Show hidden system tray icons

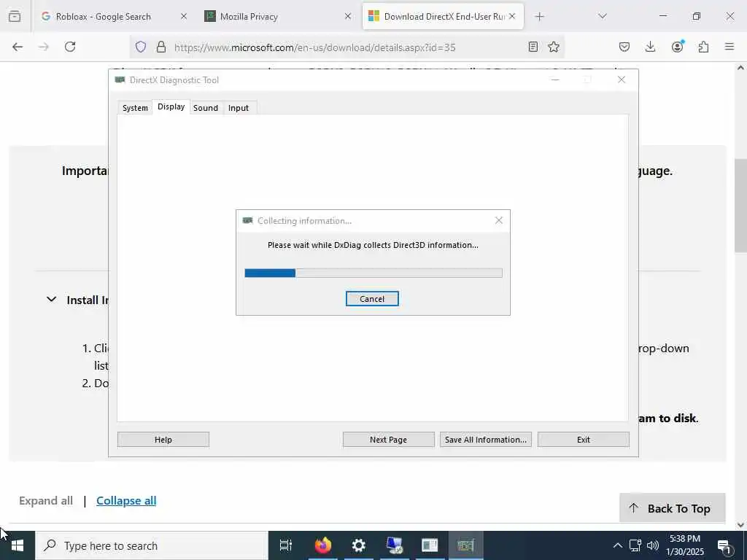617,545
